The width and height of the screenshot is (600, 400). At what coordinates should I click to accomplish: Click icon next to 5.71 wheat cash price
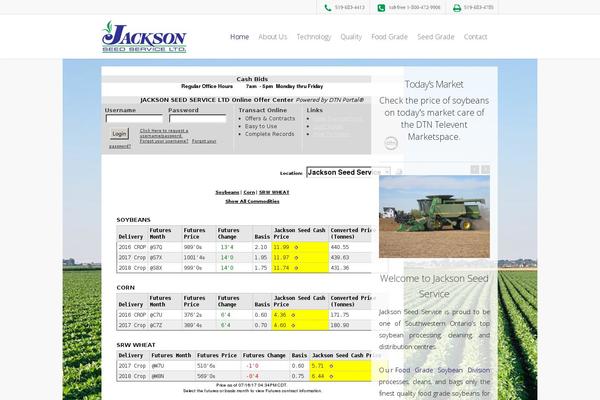[x=331, y=366]
